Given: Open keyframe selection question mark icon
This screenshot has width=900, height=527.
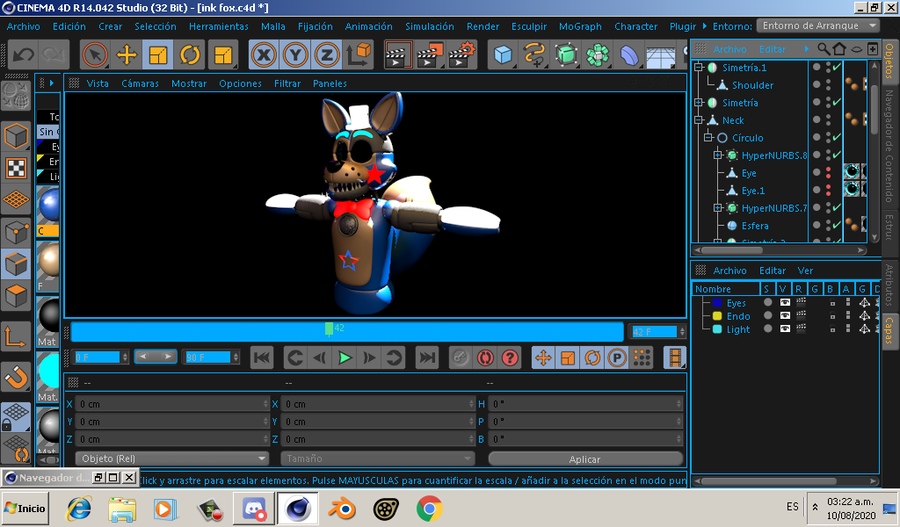Looking at the screenshot, I should click(510, 358).
